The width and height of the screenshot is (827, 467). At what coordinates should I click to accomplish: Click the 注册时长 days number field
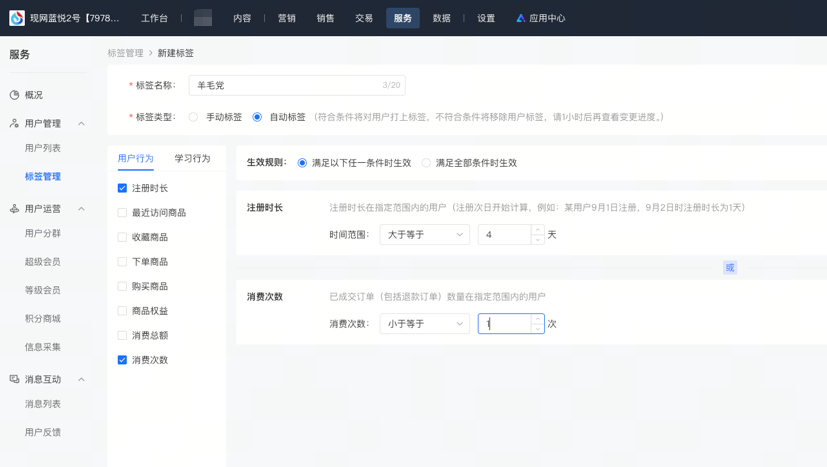[x=504, y=235]
